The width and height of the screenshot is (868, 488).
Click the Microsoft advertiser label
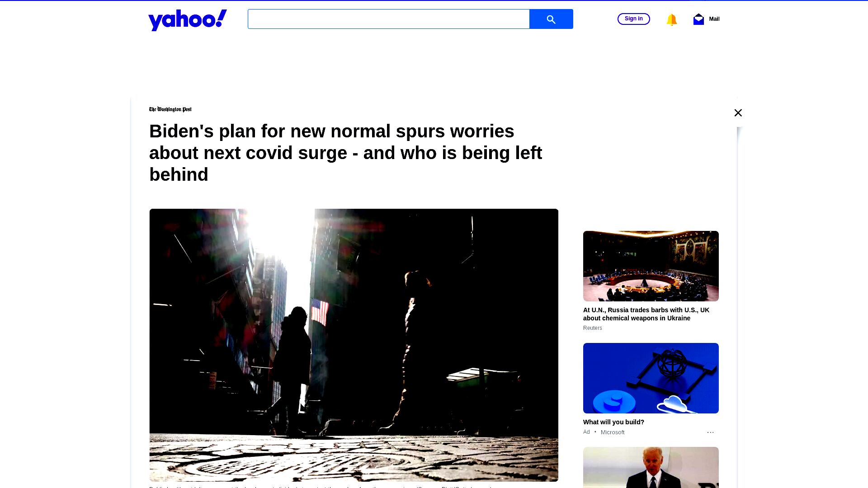point(613,432)
